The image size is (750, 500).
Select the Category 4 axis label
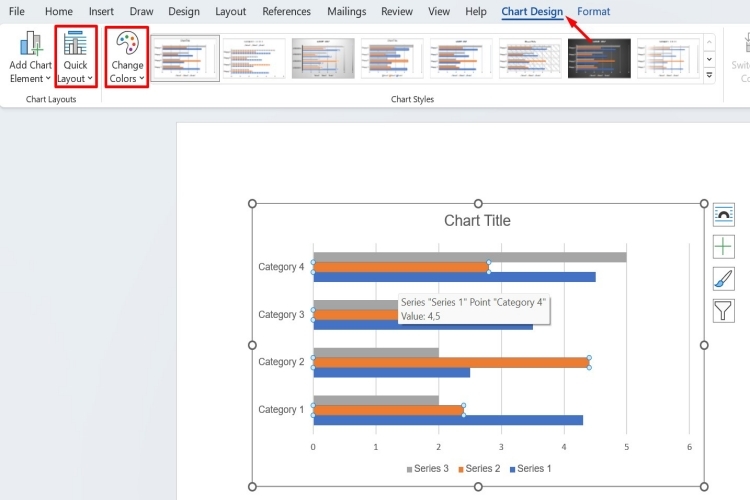click(281, 267)
